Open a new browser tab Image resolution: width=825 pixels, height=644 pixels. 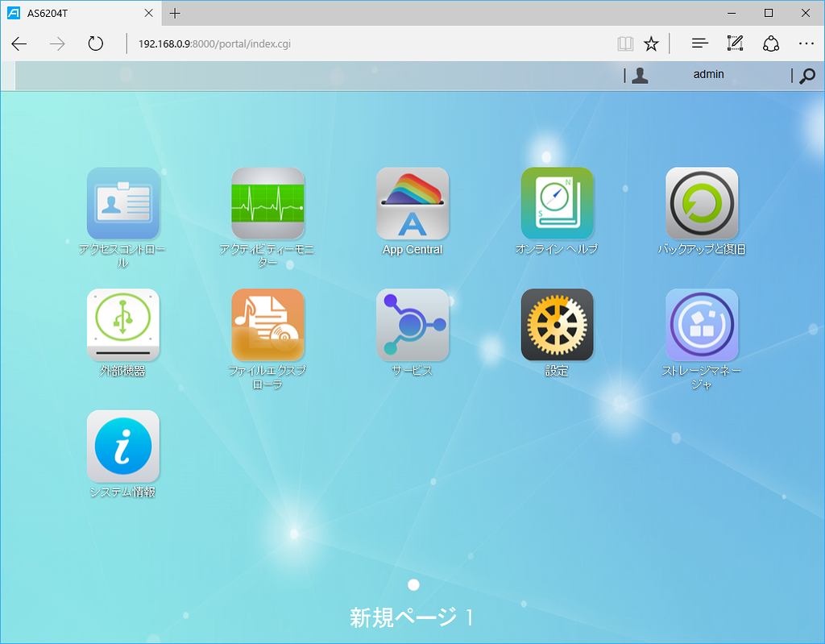[175, 13]
